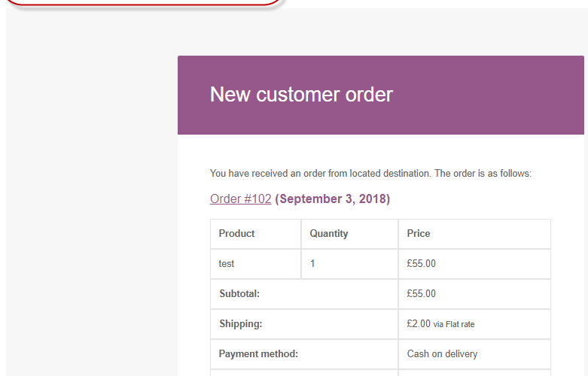Image resolution: width=588 pixels, height=376 pixels.
Task: Click the £2.00 shipping amount
Action: (419, 323)
